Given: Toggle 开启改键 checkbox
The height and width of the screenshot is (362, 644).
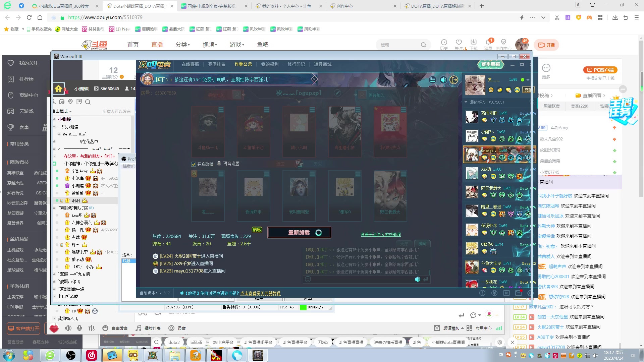Looking at the screenshot, I should [194, 164].
